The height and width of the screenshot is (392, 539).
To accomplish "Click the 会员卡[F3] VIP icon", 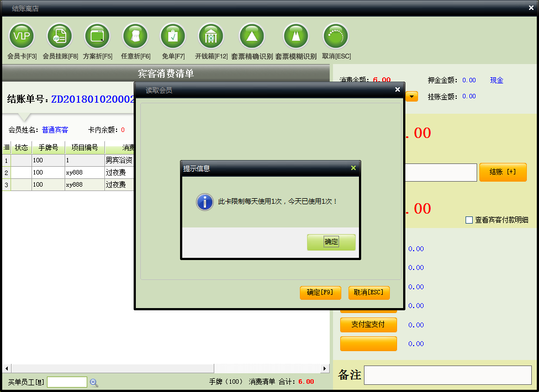I will point(22,36).
